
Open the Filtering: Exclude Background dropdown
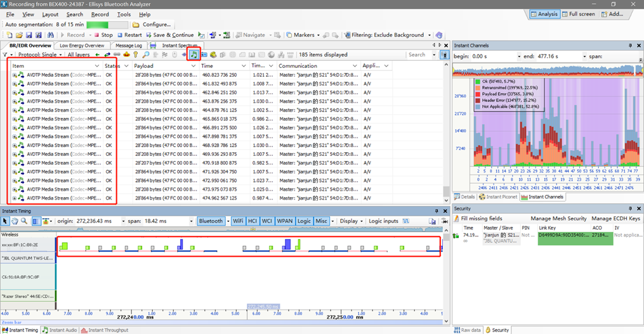tap(387, 35)
